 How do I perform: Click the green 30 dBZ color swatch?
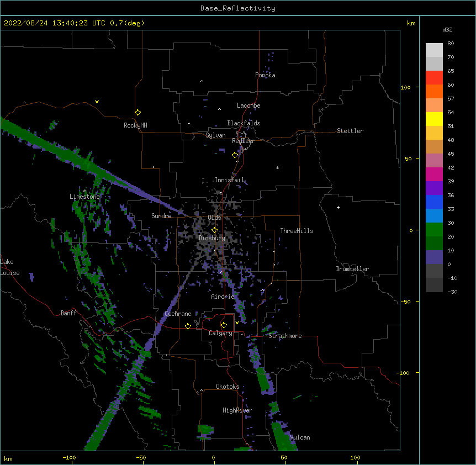(x=434, y=230)
